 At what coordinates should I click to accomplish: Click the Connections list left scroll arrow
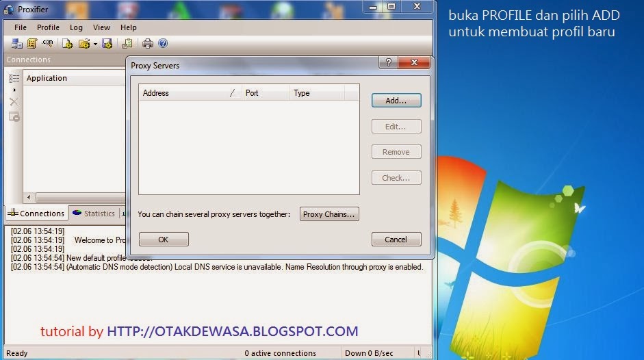point(29,197)
